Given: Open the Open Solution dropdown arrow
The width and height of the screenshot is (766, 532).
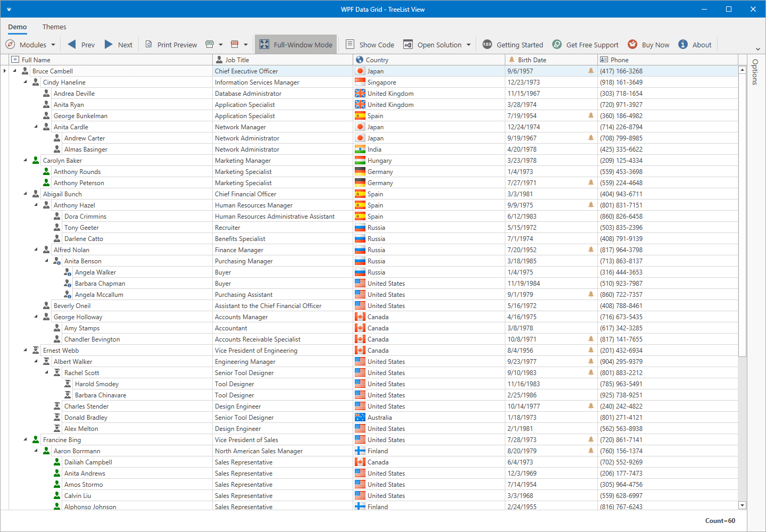Looking at the screenshot, I should pos(469,45).
